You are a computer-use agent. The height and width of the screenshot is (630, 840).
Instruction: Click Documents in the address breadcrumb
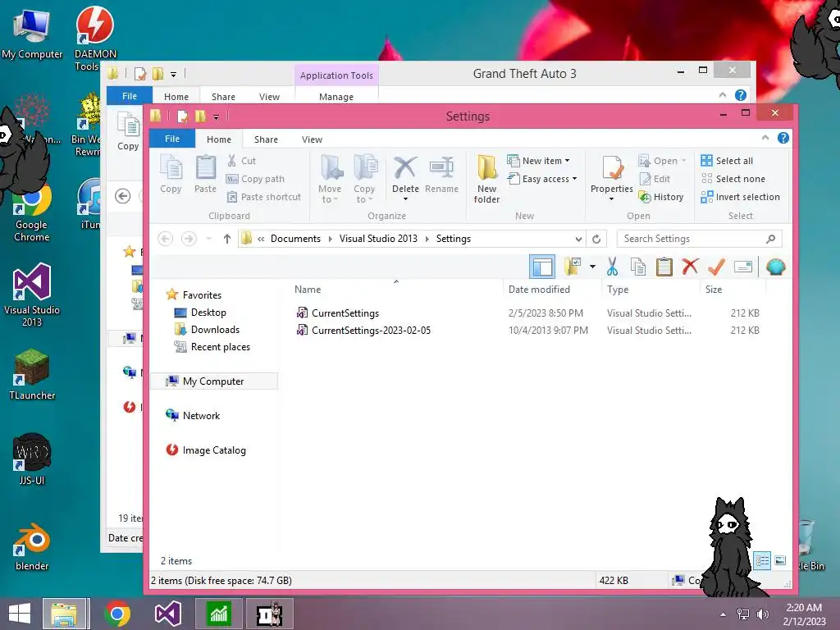[x=295, y=239]
